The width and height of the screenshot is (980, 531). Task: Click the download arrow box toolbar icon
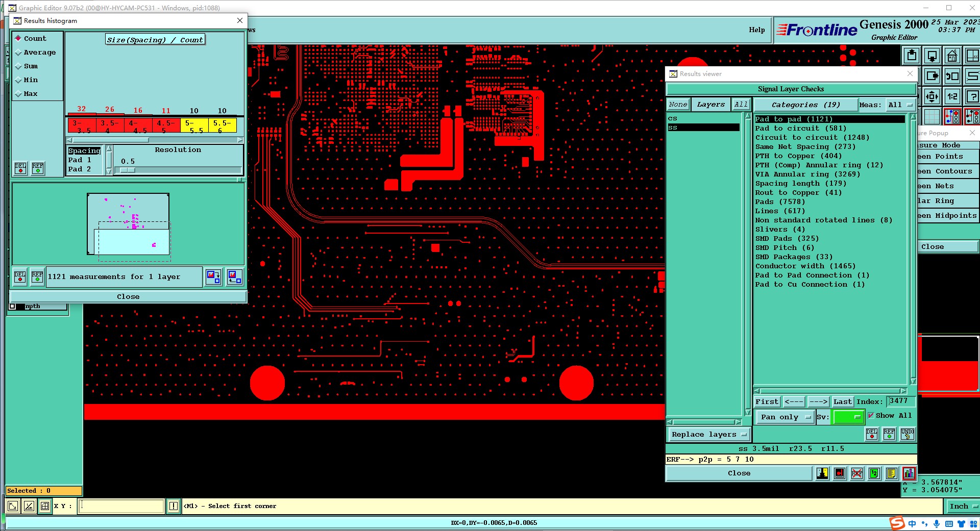932,56
